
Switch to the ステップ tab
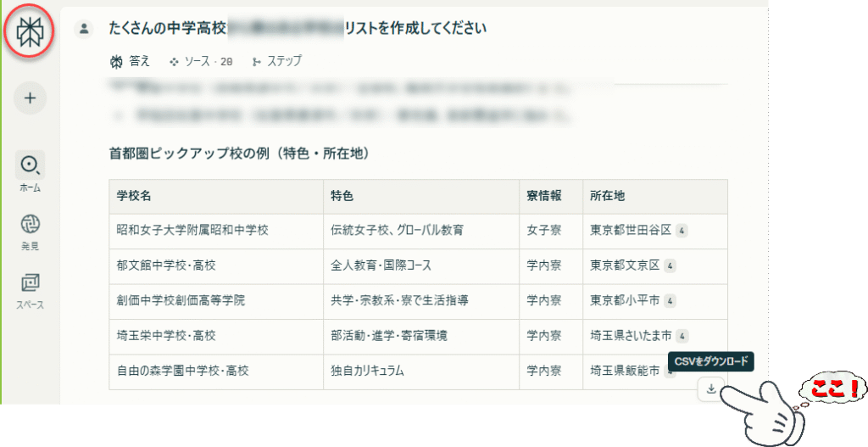click(277, 61)
